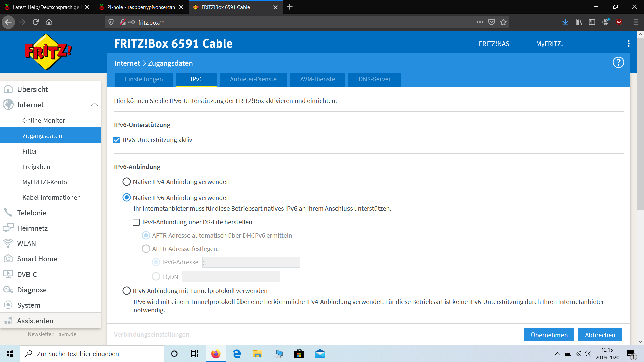Image resolution: width=644 pixels, height=362 pixels.
Task: Switch to the Latest Help browser tab
Action: point(46,7)
